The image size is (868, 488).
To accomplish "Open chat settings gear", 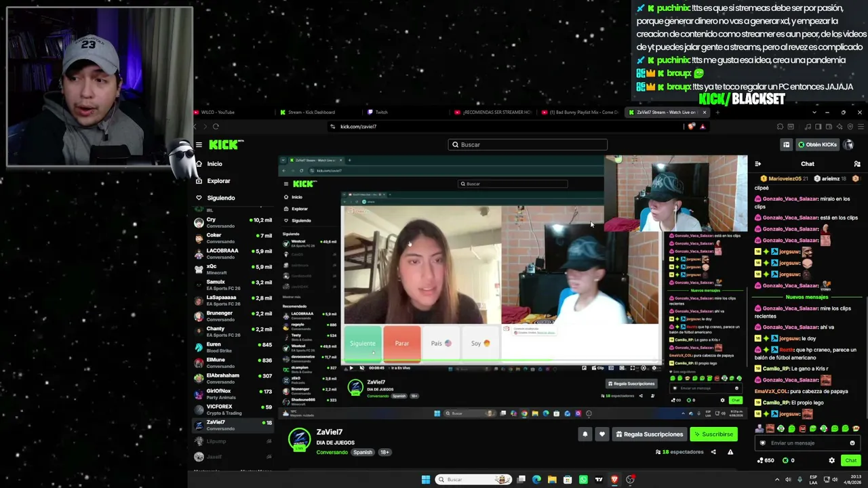I will pyautogui.click(x=832, y=461).
